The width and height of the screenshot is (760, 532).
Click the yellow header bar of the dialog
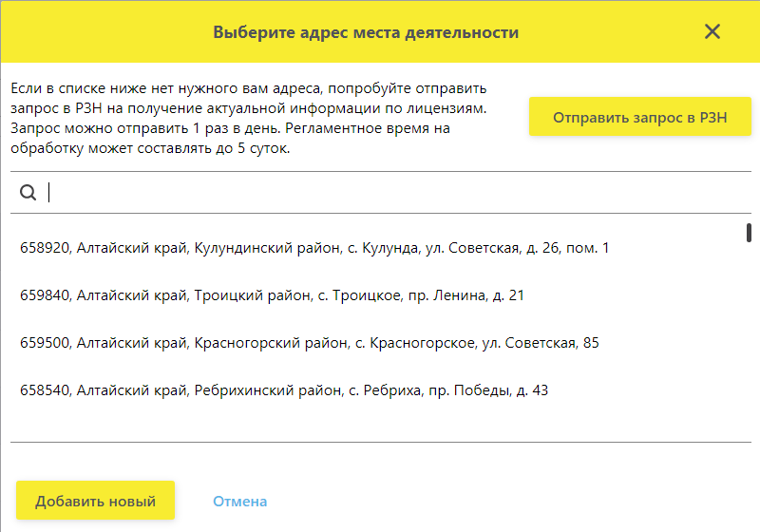click(x=380, y=32)
